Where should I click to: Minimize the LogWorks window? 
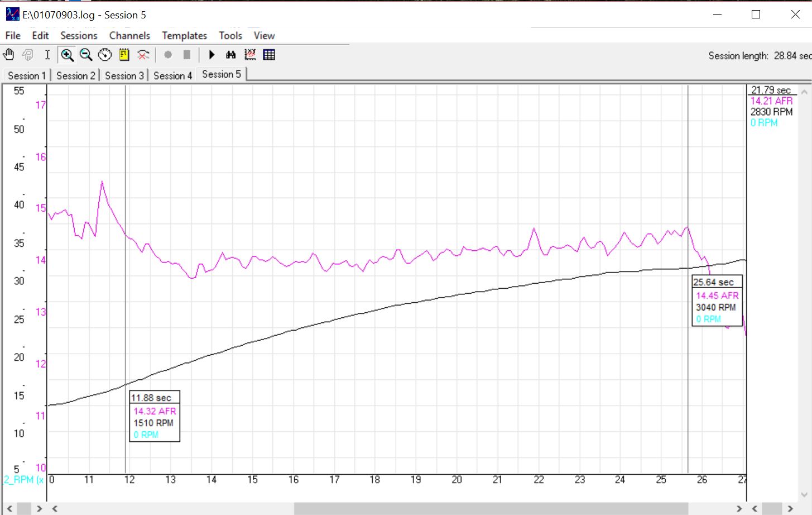point(718,15)
